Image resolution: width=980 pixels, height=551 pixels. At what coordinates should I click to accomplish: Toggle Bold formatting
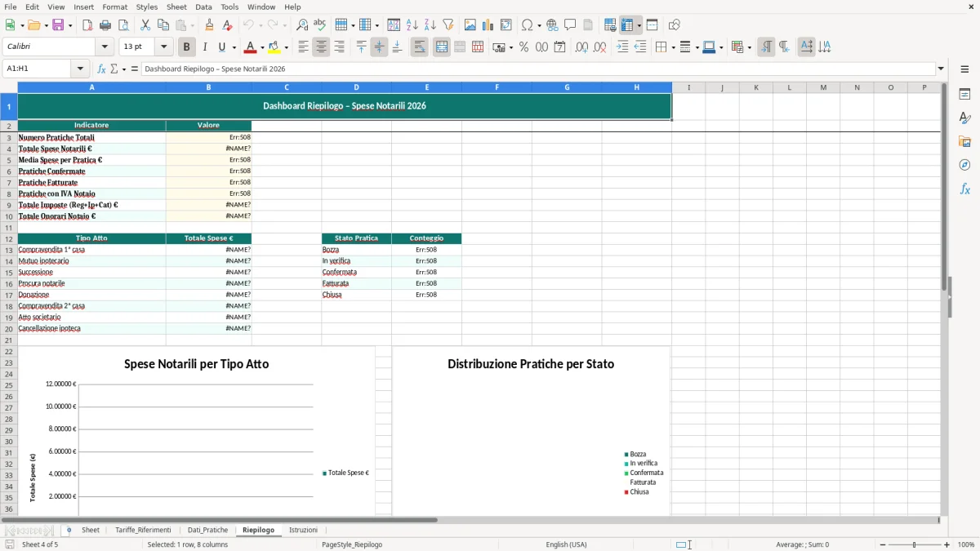click(x=187, y=47)
